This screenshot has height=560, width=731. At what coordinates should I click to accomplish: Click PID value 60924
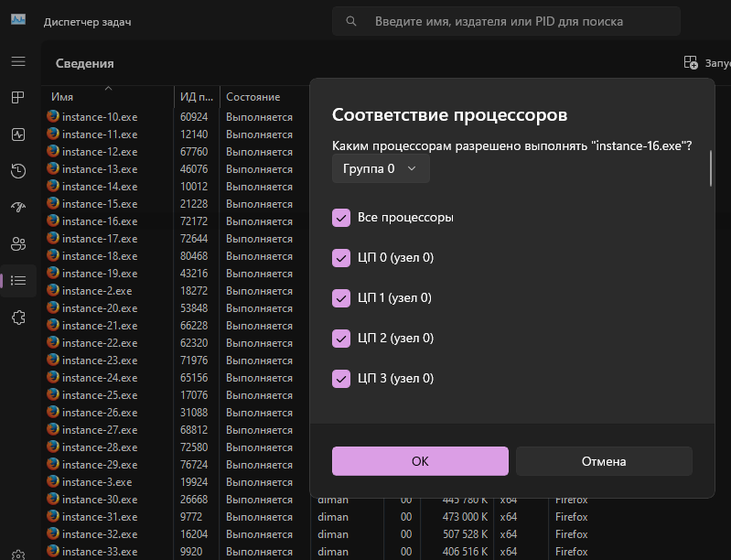[x=194, y=116]
